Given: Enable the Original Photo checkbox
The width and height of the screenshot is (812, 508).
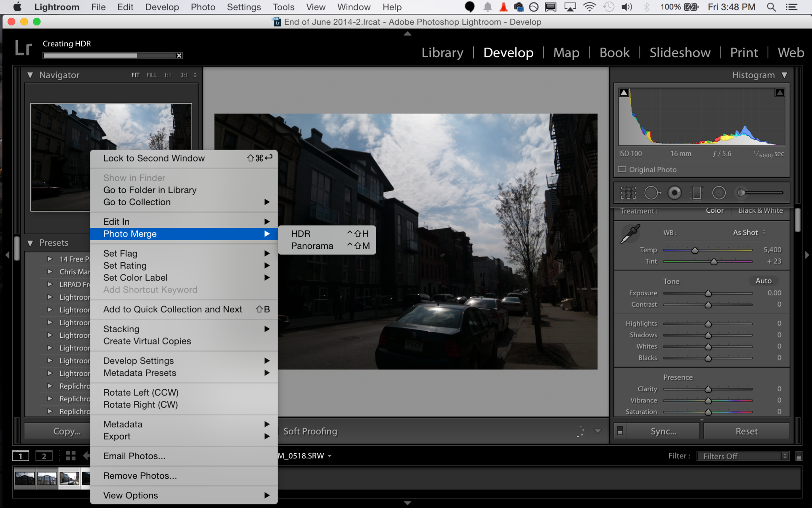Looking at the screenshot, I should [x=622, y=169].
